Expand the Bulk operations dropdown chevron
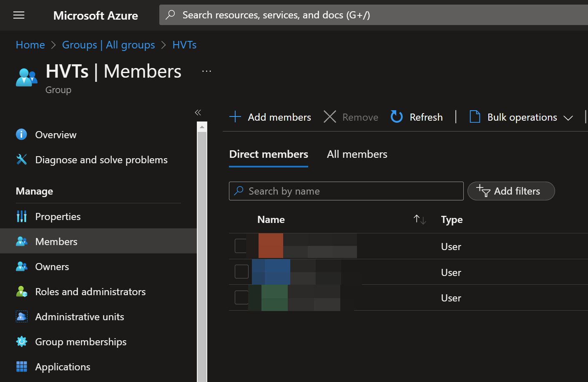This screenshot has height=382, width=588. 568,118
